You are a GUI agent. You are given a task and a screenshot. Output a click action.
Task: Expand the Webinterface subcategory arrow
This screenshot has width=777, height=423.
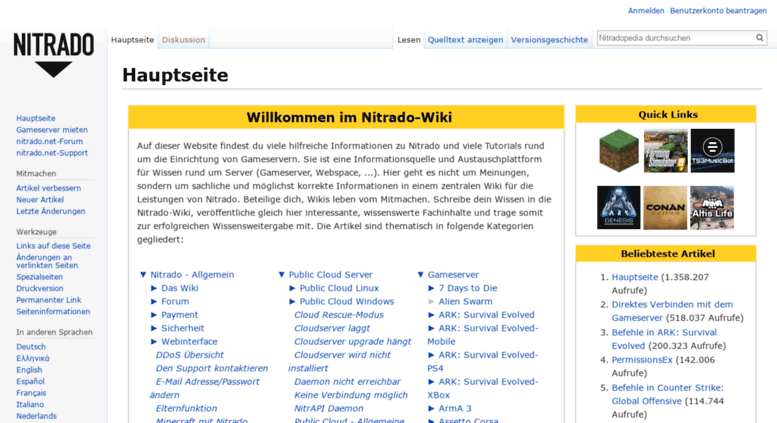[x=154, y=341]
